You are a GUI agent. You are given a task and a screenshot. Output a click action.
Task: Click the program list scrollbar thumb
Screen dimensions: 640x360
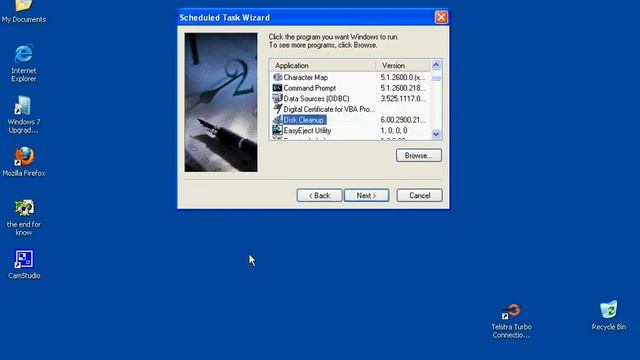pos(436,78)
